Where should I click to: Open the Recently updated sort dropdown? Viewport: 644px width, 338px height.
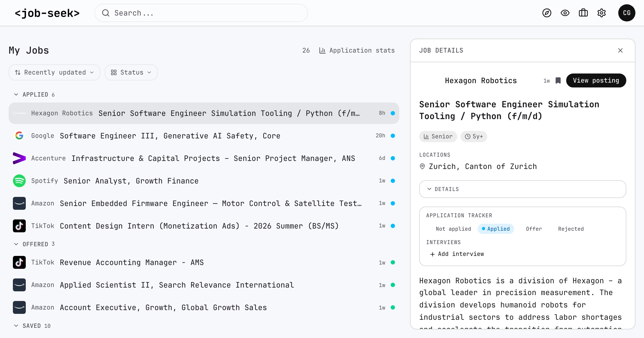54,72
